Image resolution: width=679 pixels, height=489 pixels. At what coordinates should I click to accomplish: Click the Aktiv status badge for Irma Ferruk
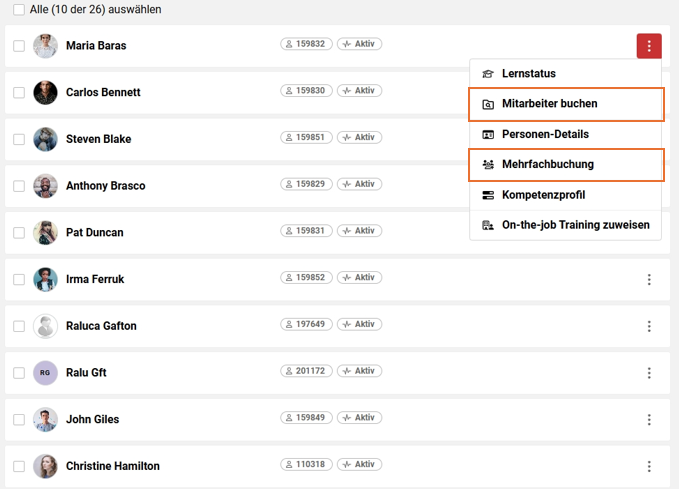pos(359,277)
